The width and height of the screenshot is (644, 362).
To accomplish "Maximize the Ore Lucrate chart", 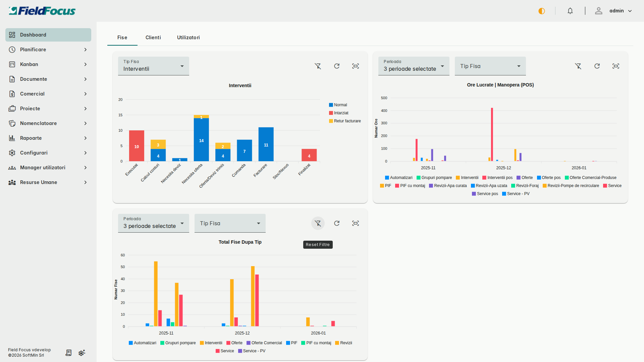I will (x=615, y=66).
